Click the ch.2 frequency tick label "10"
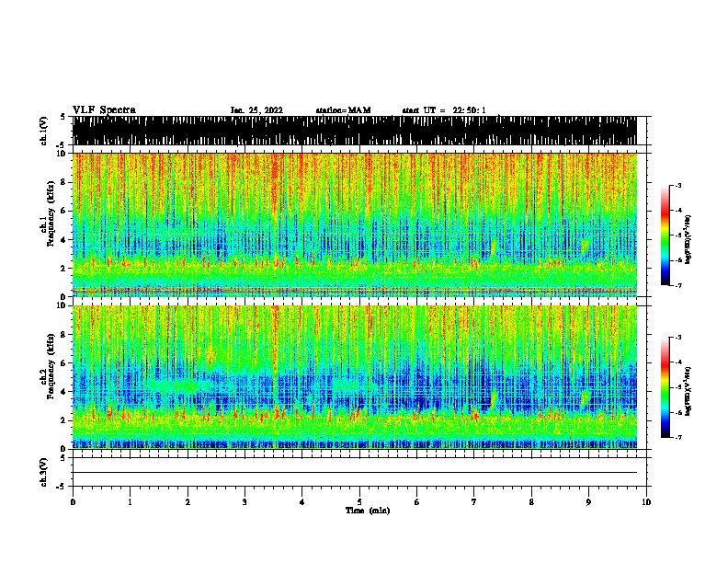Image resolution: width=728 pixels, height=563 pixels. point(63,305)
